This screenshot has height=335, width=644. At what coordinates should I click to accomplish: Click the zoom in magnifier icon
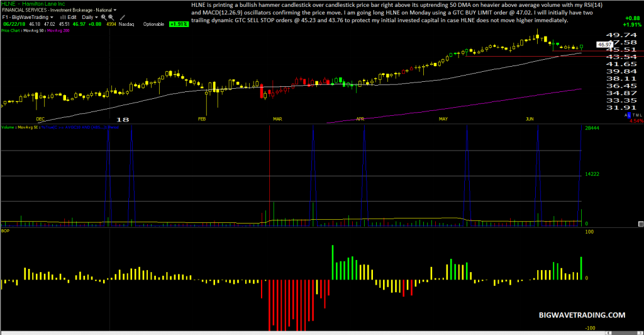(x=104, y=17)
